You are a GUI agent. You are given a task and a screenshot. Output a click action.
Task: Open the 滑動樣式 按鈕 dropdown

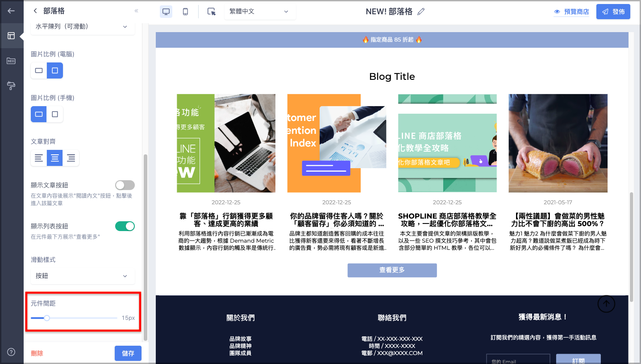pyautogui.click(x=83, y=276)
